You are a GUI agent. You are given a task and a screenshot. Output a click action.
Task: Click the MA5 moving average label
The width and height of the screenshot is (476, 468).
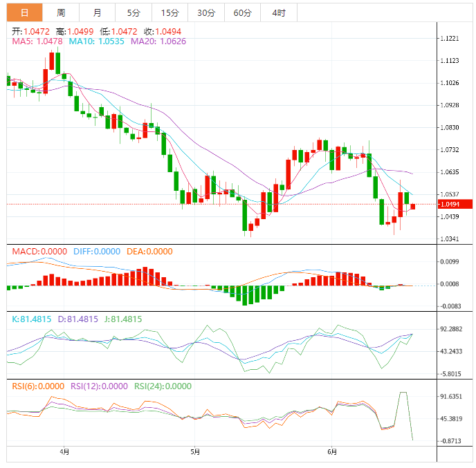point(37,41)
